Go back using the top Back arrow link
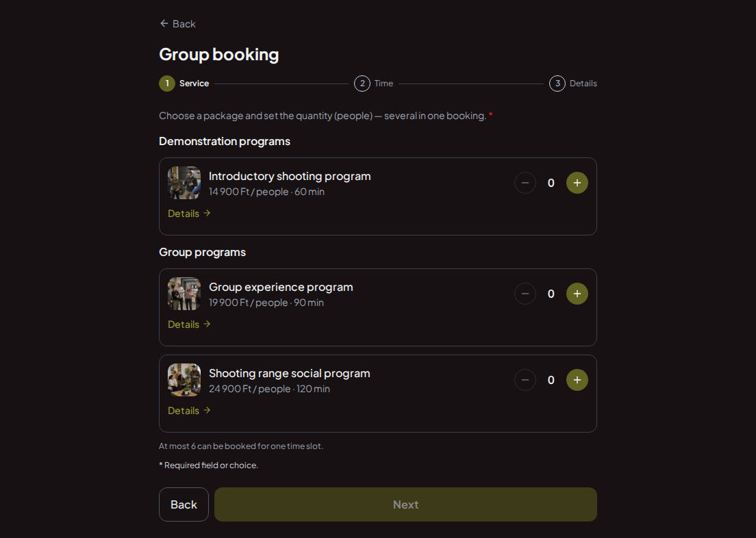This screenshot has width=756, height=538. coord(177,24)
